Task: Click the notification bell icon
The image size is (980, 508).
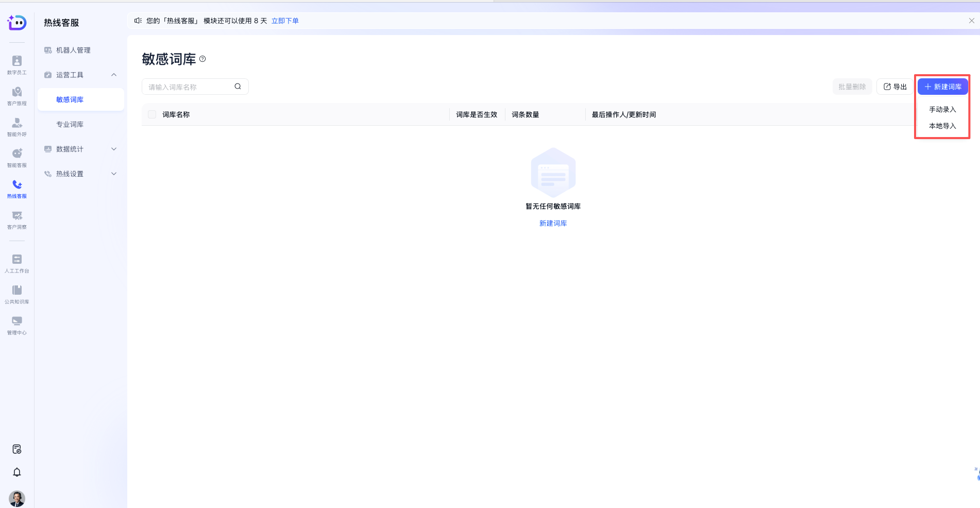Action: (17, 472)
